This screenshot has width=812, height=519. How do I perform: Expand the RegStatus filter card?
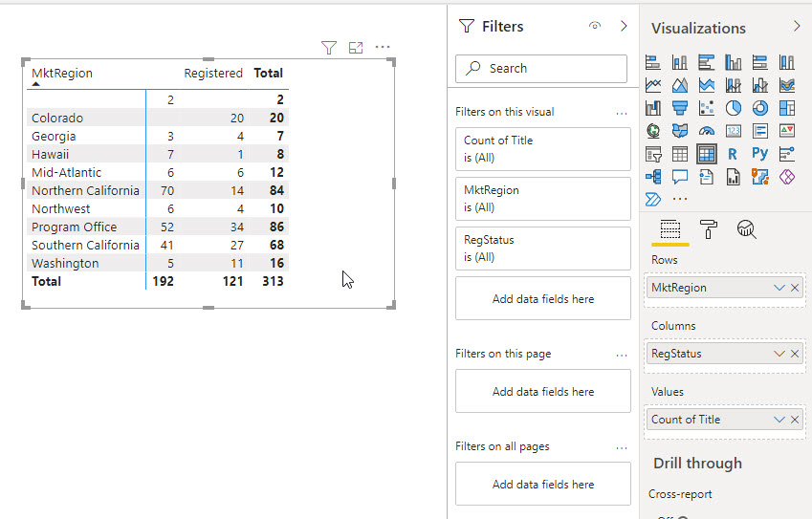(542, 249)
